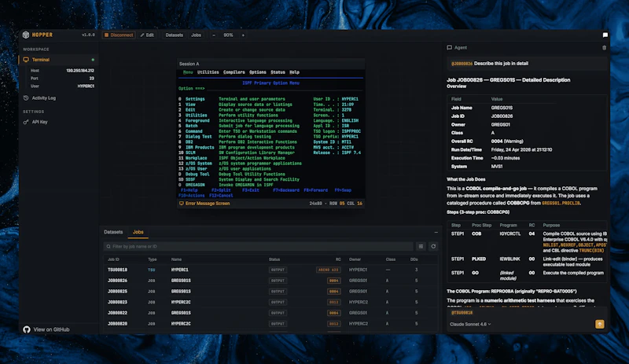This screenshot has width=629, height=364.
Task: Click the Job ID column header
Action: (113, 259)
